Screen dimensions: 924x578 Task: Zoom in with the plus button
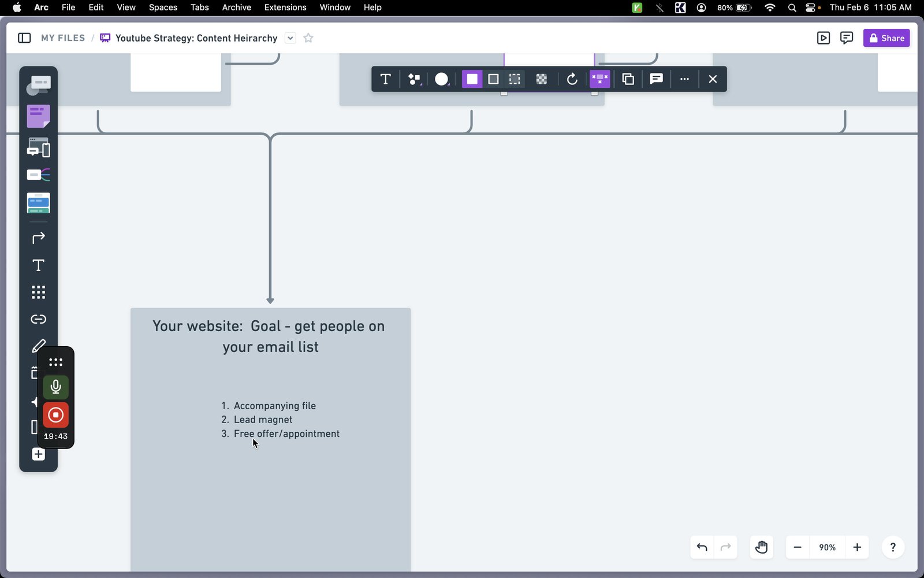pyautogui.click(x=857, y=547)
